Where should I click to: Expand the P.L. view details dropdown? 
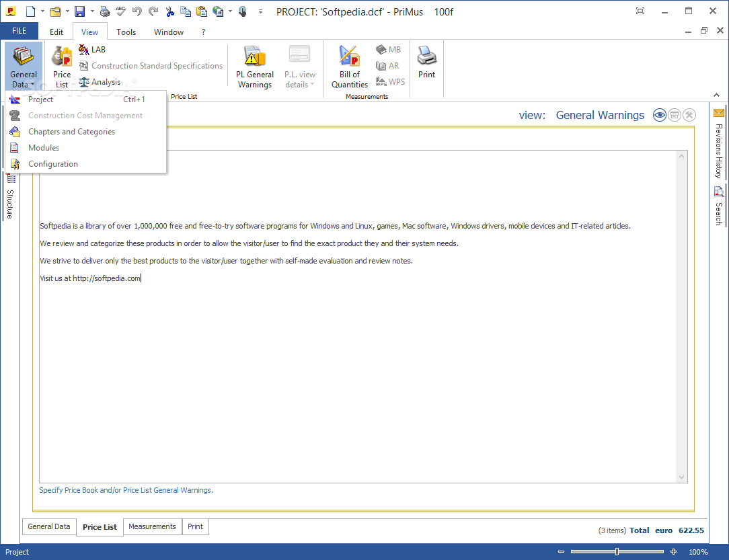point(300,67)
